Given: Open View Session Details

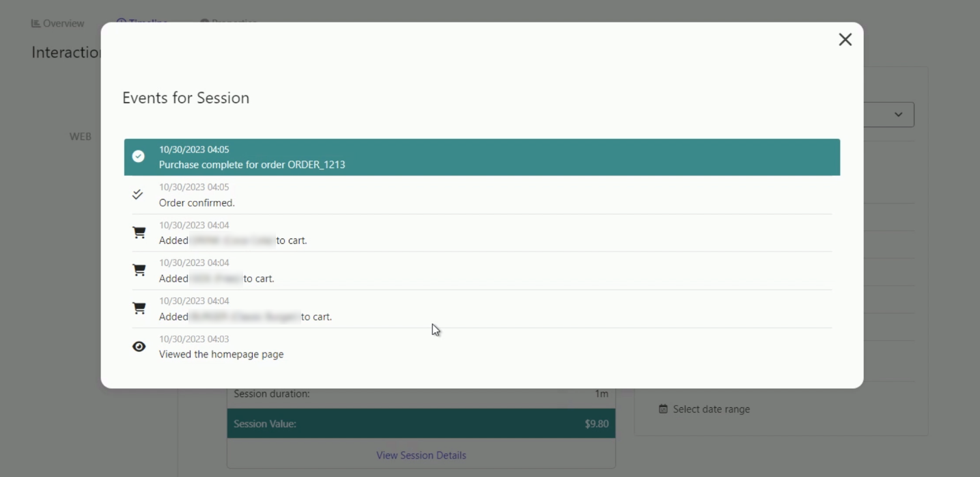Looking at the screenshot, I should click(421, 454).
